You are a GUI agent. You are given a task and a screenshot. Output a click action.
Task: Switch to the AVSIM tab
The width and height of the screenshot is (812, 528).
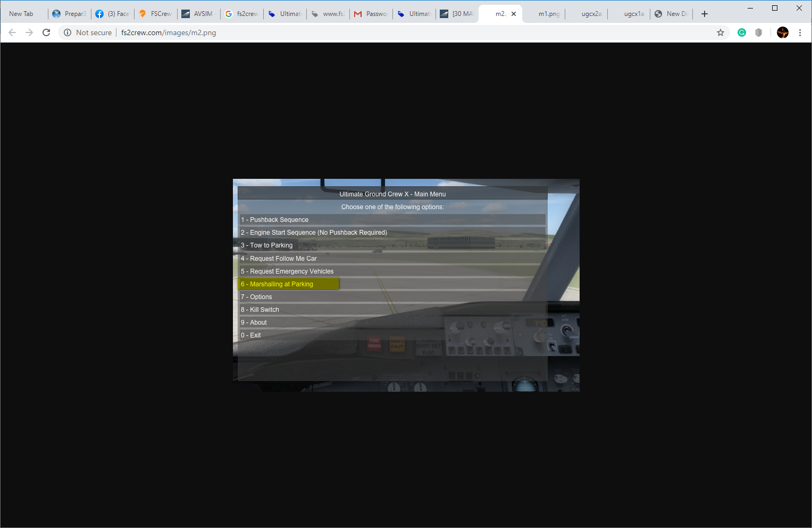[199, 14]
